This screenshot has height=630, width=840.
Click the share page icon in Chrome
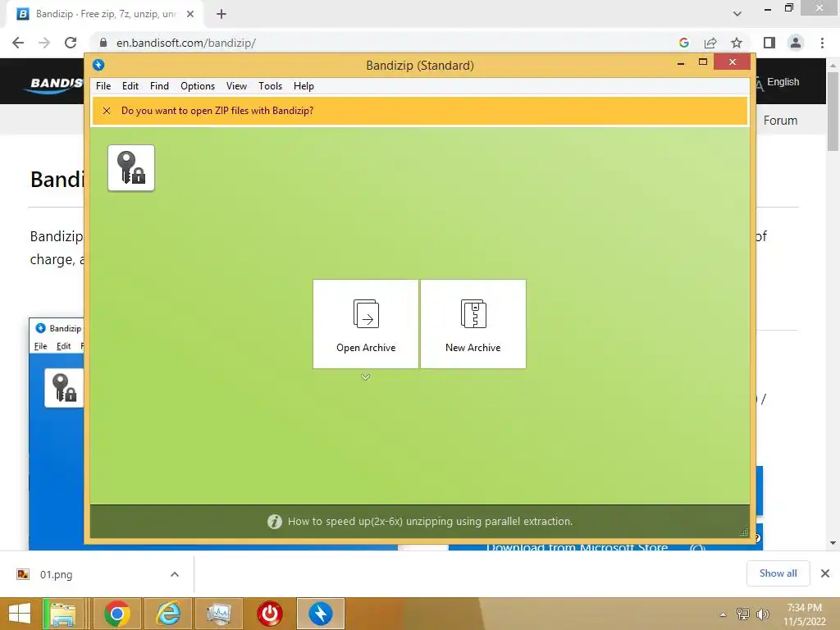point(710,43)
